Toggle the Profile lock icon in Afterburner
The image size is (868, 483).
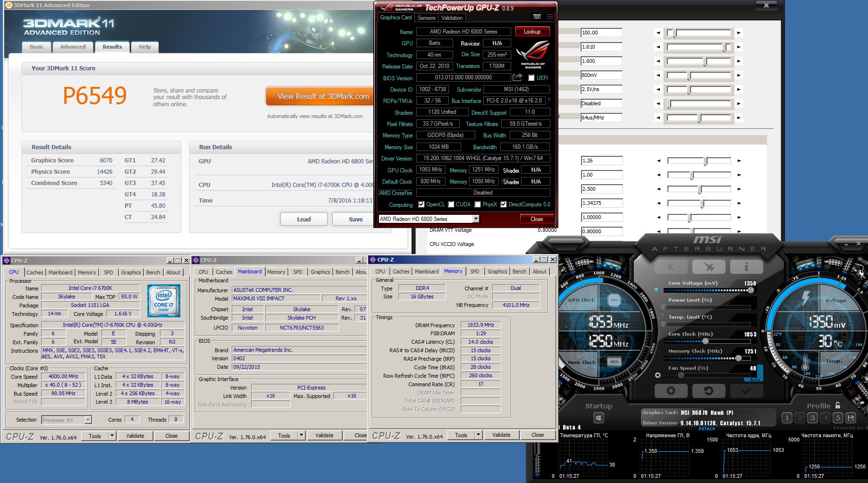pos(837,405)
